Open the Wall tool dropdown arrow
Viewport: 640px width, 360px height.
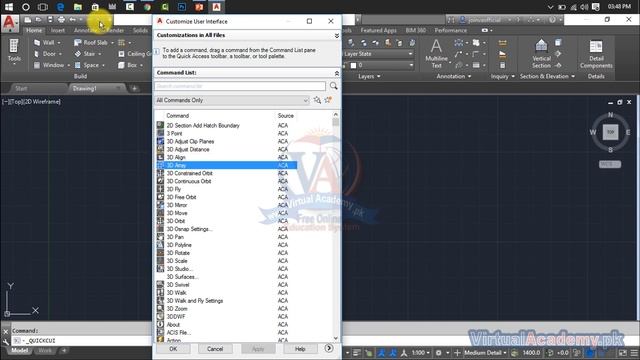click(59, 43)
